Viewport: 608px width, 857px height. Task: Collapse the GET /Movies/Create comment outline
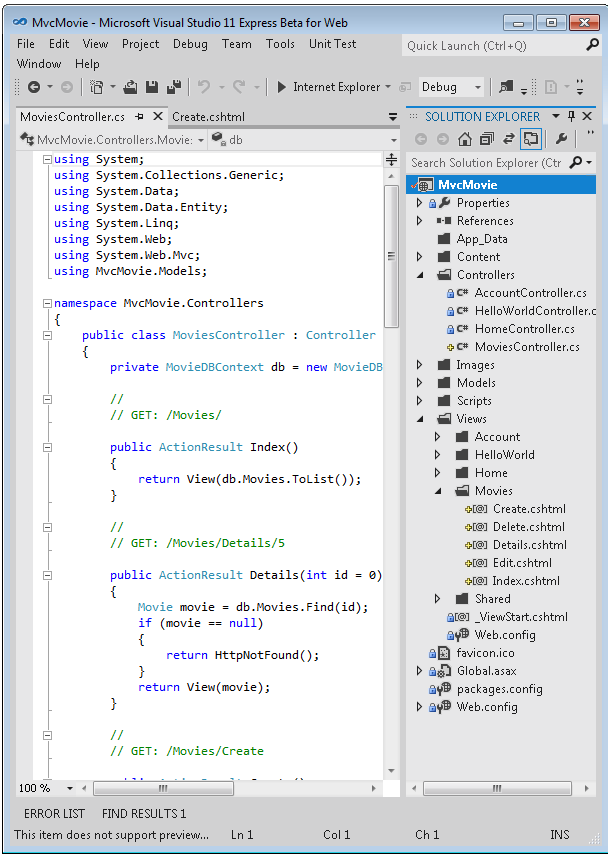(48, 736)
